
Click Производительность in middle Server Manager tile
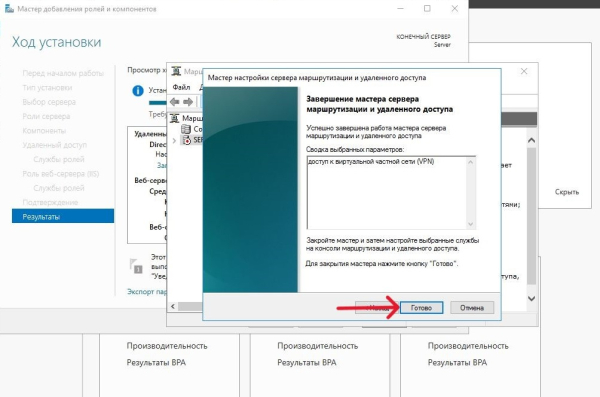pos(318,346)
